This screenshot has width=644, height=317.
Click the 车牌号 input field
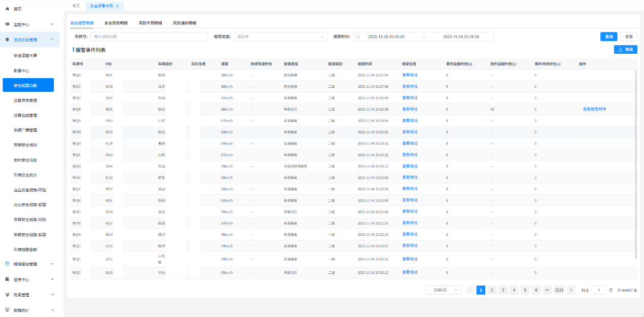(149, 37)
